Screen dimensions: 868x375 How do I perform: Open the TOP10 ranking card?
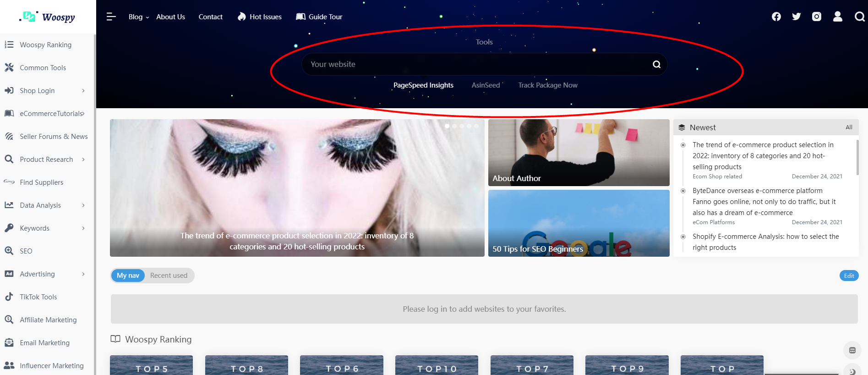click(x=437, y=365)
